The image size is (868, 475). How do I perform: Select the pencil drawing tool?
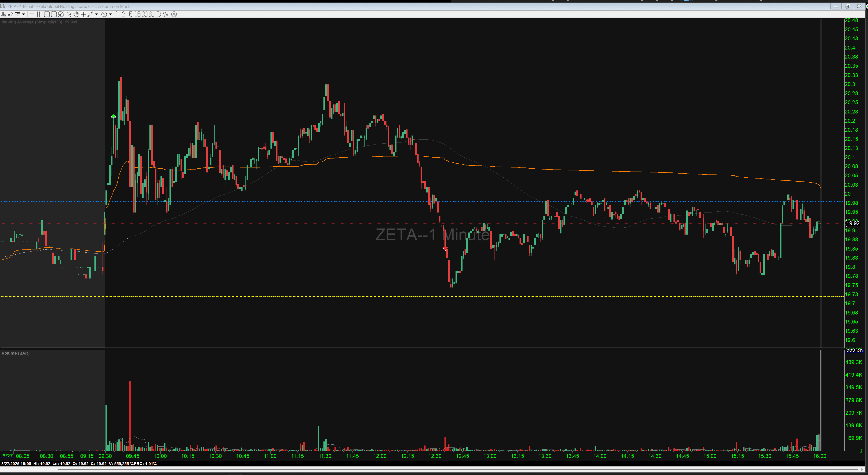click(90, 14)
